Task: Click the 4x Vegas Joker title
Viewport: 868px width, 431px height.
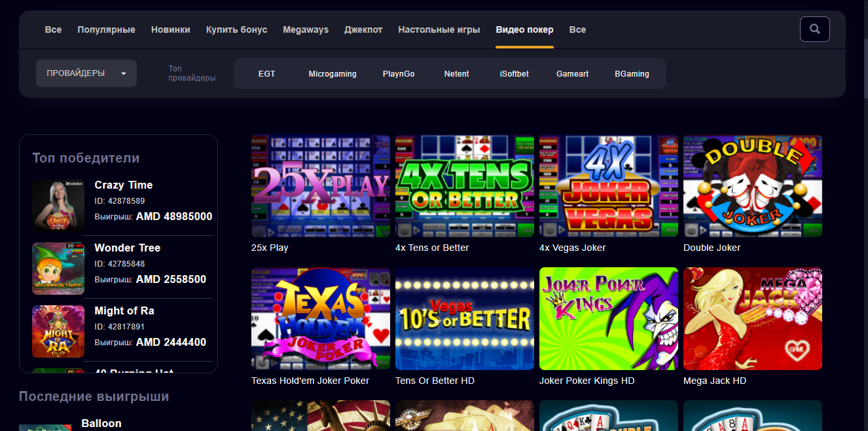Action: pos(573,248)
